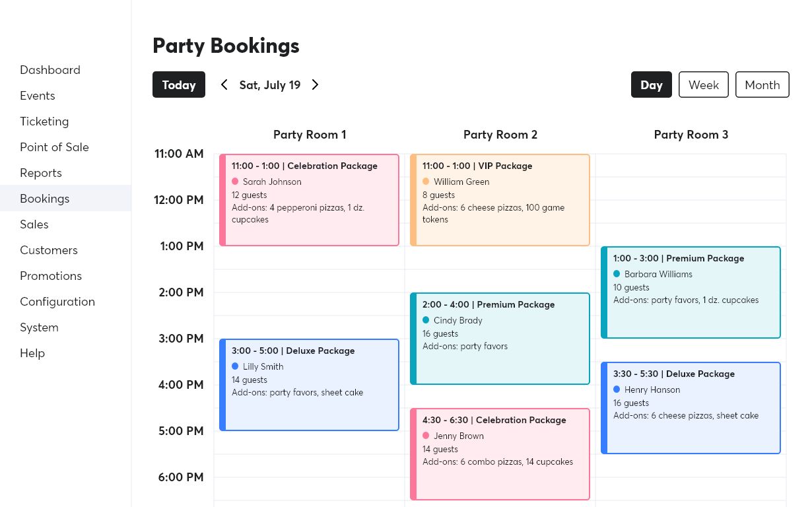Open the Dashboard section
This screenshot has height=507, width=812.
point(50,70)
